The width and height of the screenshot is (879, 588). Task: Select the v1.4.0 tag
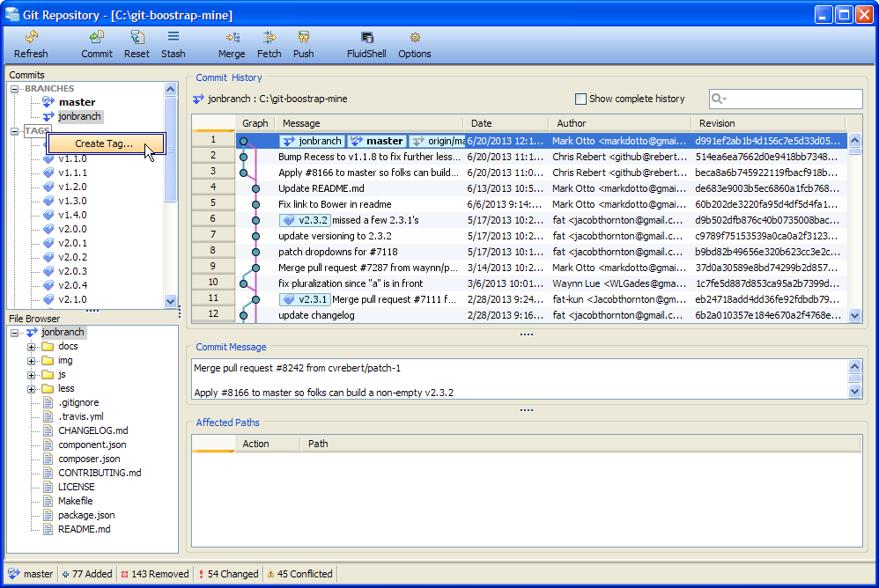72,215
